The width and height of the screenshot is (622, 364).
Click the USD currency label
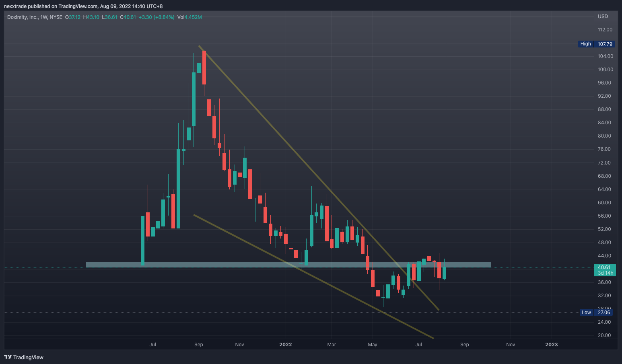click(x=603, y=16)
